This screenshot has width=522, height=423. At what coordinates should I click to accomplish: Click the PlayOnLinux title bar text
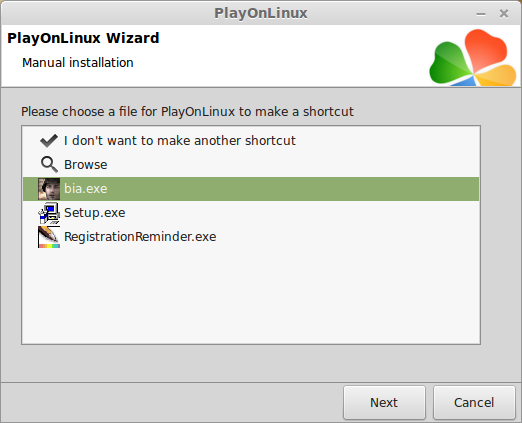click(x=261, y=13)
